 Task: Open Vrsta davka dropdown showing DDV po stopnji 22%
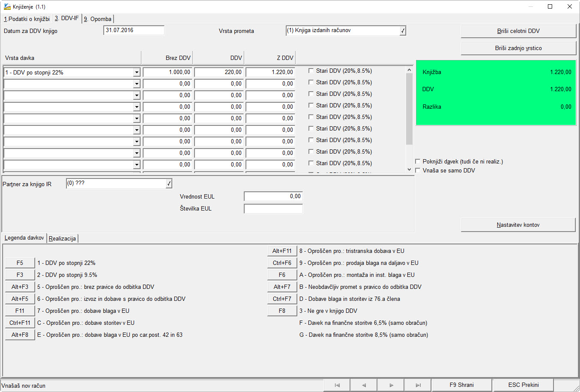[137, 73]
